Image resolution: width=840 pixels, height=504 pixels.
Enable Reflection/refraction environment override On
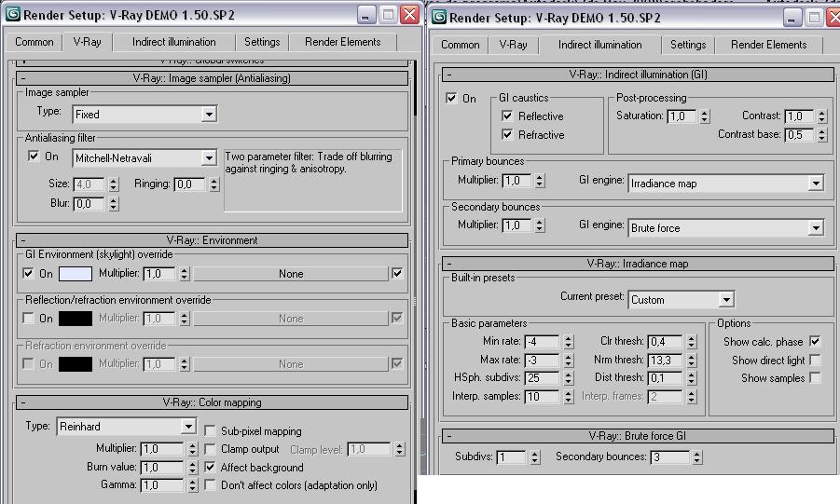(x=28, y=319)
